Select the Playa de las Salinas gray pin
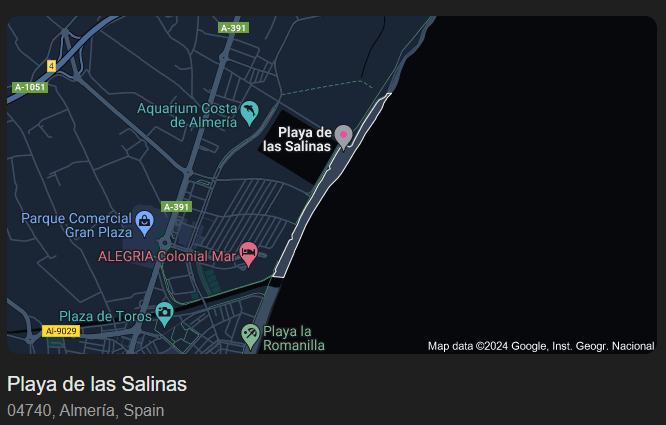 (x=343, y=137)
